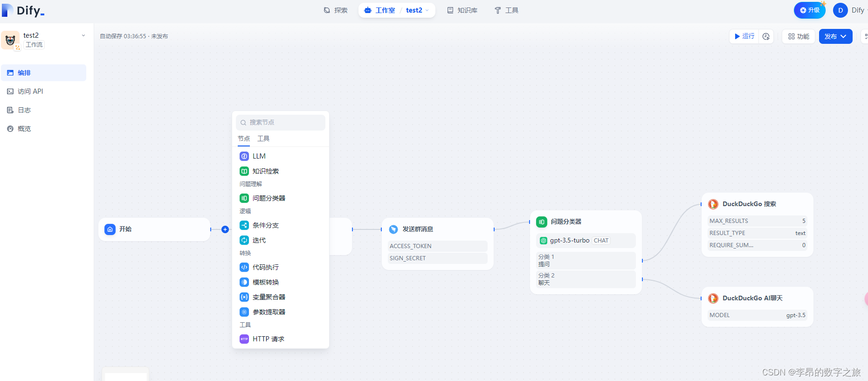This screenshot has width=868, height=381.
Task: Click the REQUIRE_SUM... parameter row
Action: [x=758, y=245]
